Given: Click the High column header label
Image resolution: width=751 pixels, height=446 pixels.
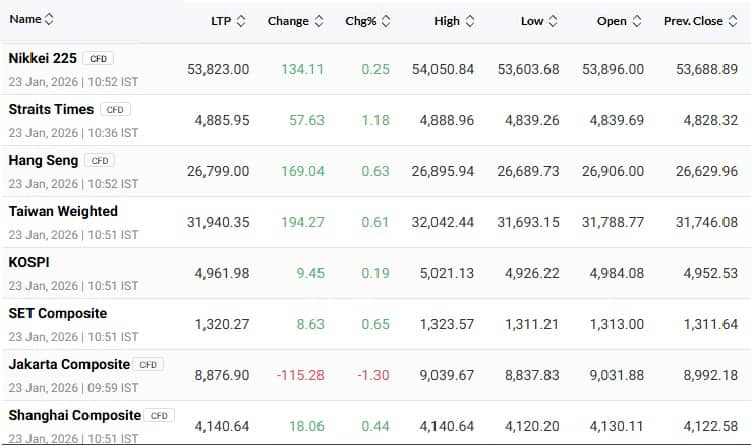Looking at the screenshot, I should click(x=447, y=21).
